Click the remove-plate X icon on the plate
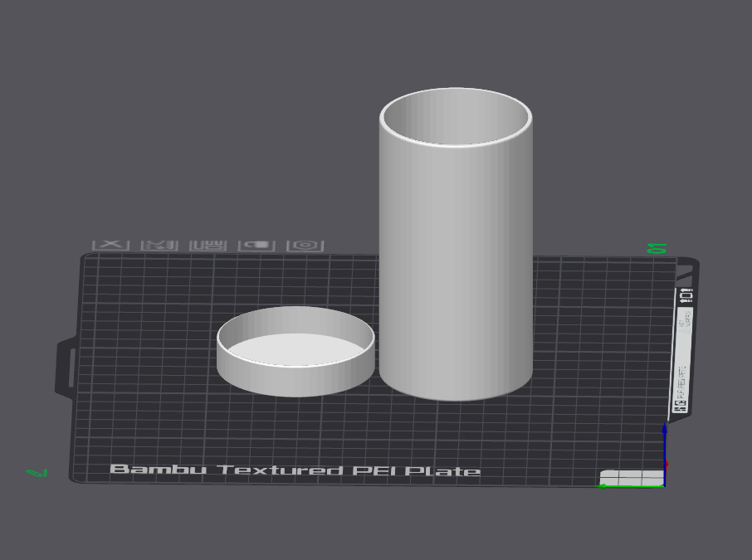Image resolution: width=752 pixels, height=560 pixels. 110,245
